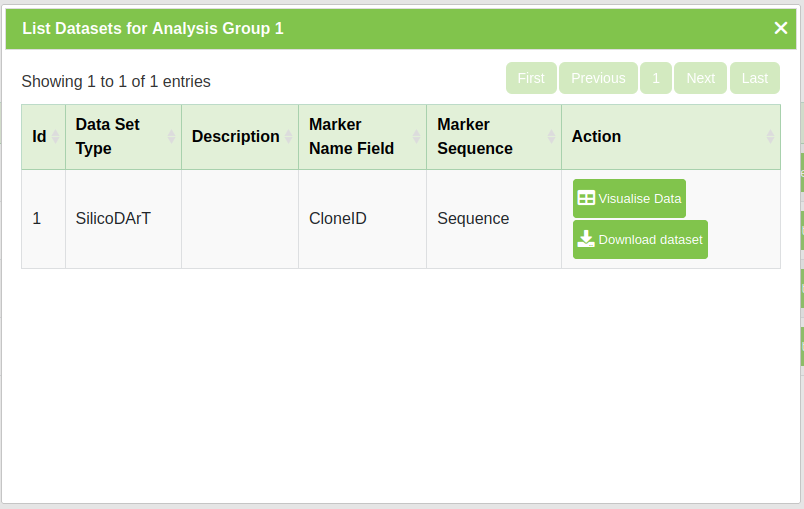Go to the Next page
The height and width of the screenshot is (509, 804).
click(x=700, y=78)
